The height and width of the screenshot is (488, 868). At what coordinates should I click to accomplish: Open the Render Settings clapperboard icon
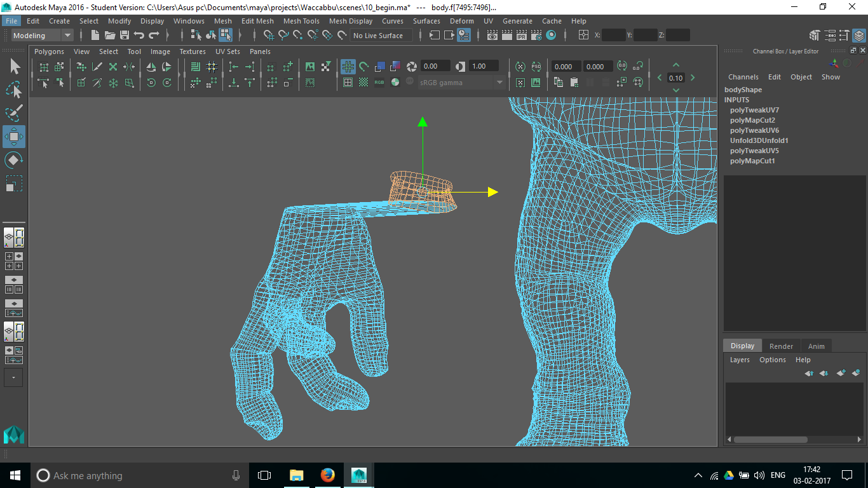tap(536, 36)
